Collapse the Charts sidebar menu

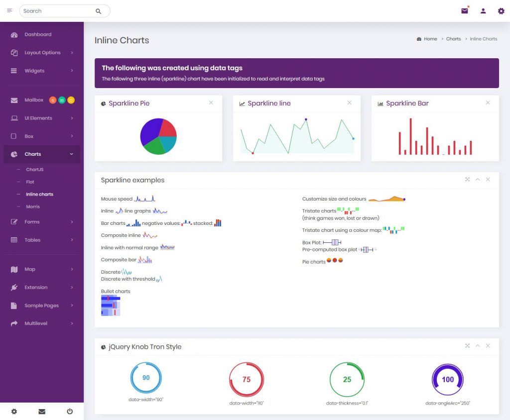42,154
